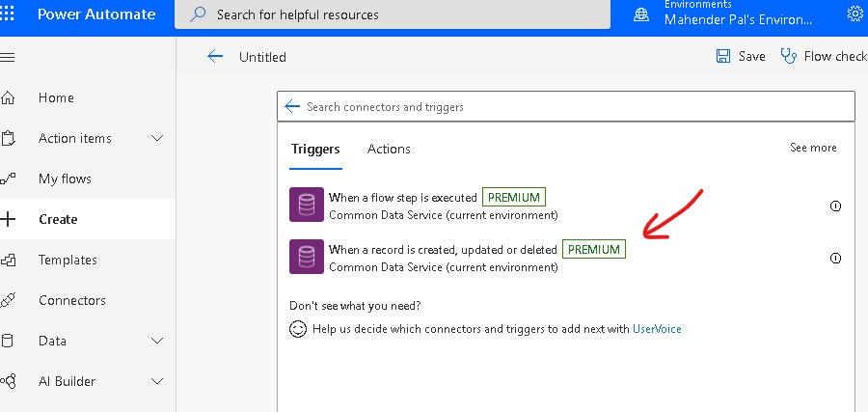Click the search magnifier icon
Screen dimensions: 868x412
tap(198, 14)
